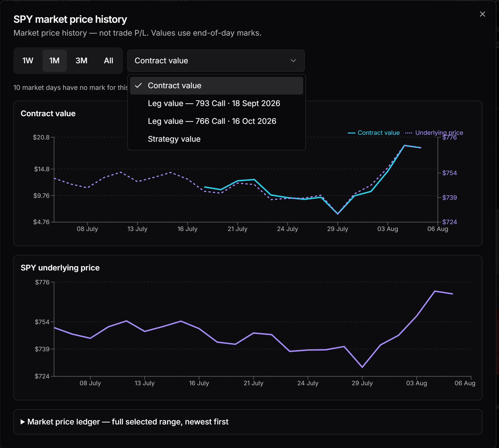
Task: Click the $20.8 axis label
Action: tap(41, 137)
